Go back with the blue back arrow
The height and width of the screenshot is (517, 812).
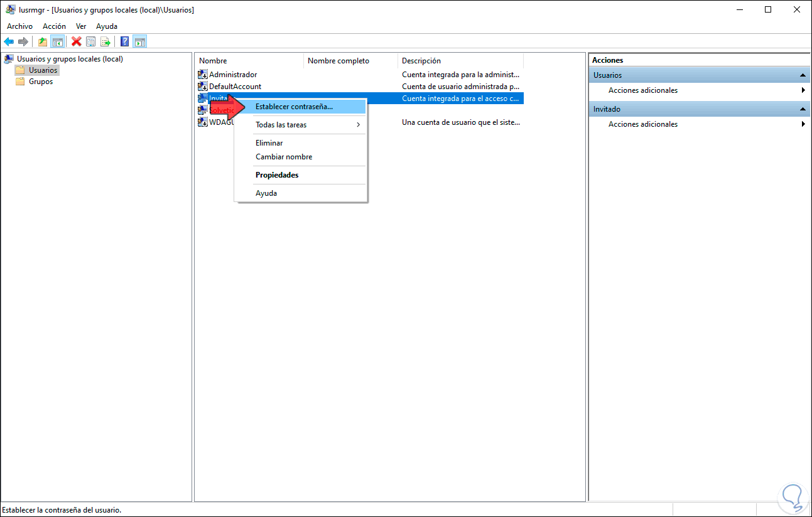pyautogui.click(x=9, y=41)
